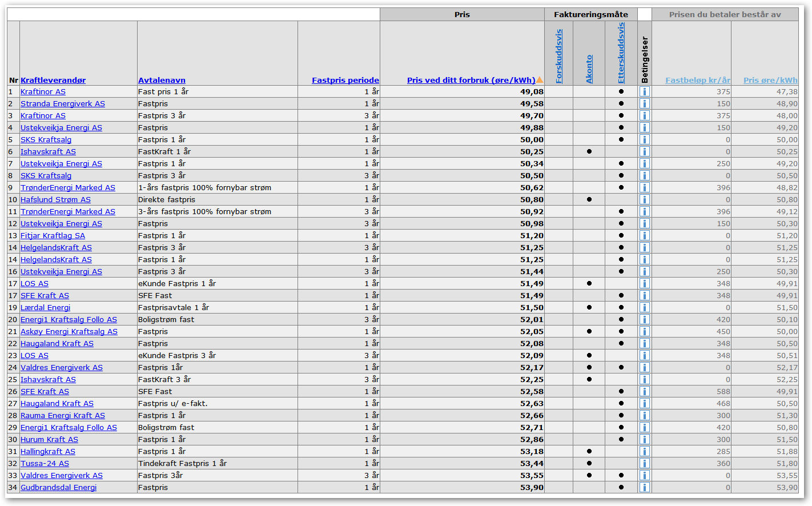The width and height of the screenshot is (812, 506).
Task: Open the info icon for the row priced 52,01
Action: tap(644, 319)
